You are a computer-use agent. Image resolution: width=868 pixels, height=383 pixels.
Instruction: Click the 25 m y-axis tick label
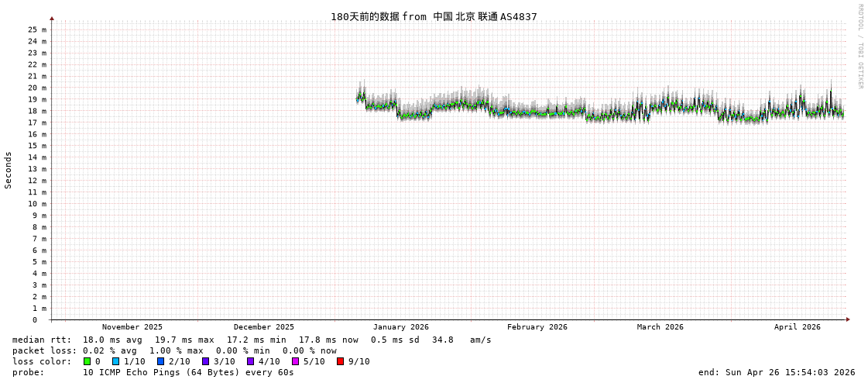click(36, 29)
